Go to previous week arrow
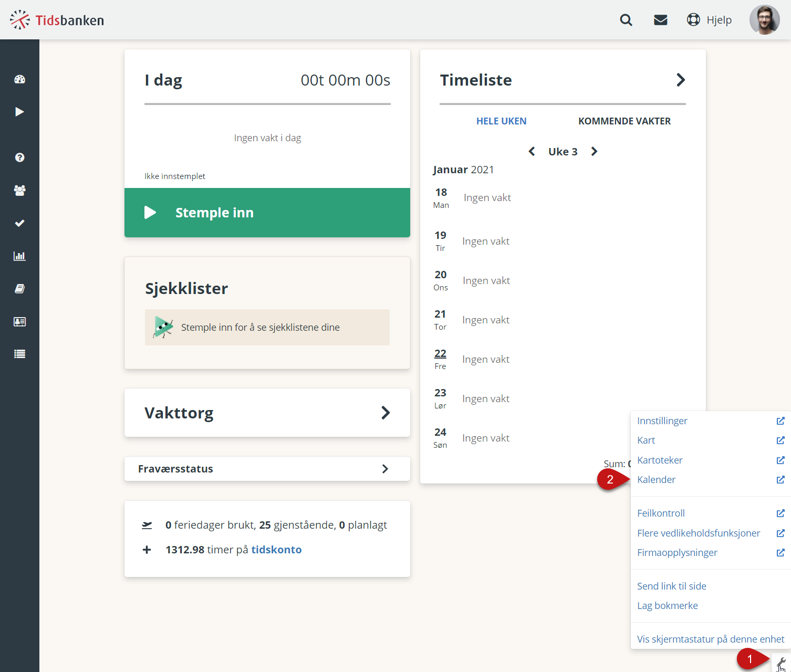 [x=532, y=152]
